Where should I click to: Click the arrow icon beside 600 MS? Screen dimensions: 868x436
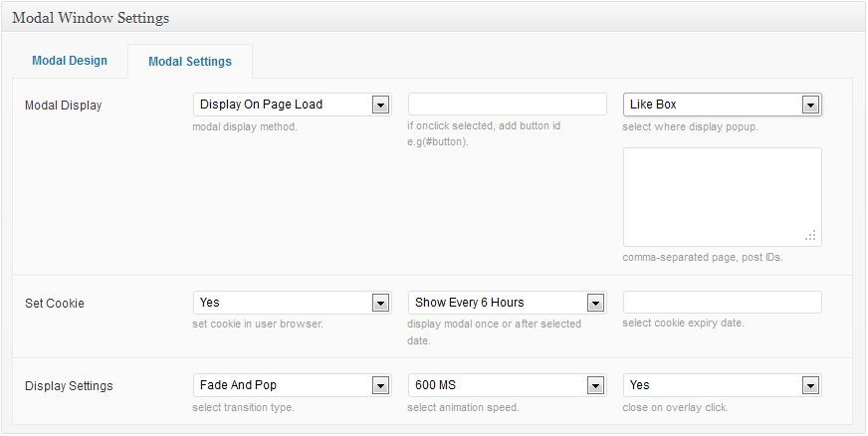595,385
